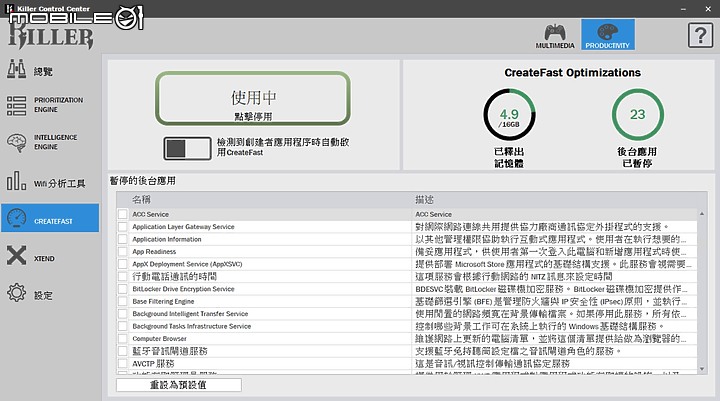Check the Application Information checkbox

click(123, 239)
